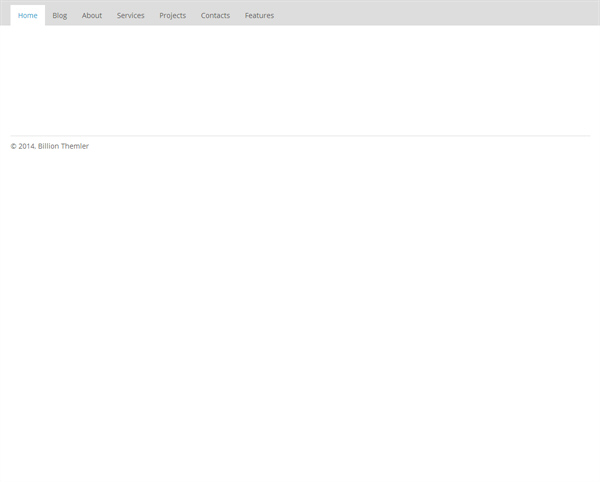The image size is (600, 482).
Task: Pick Projects from the header menu
Action: point(172,15)
